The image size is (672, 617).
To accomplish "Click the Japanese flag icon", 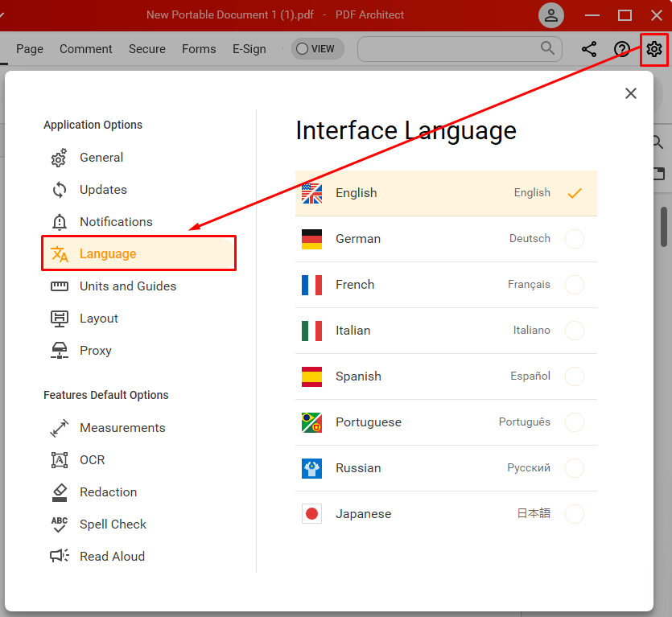I will coord(311,514).
